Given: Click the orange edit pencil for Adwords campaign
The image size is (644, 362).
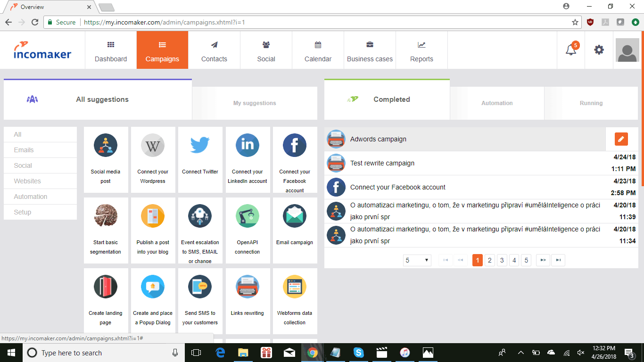Looking at the screenshot, I should (x=621, y=139).
